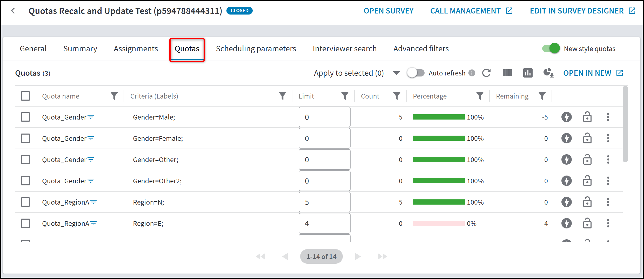644x279 pixels.
Task: Click lightning icon for Gender=Female row
Action: [x=567, y=138]
